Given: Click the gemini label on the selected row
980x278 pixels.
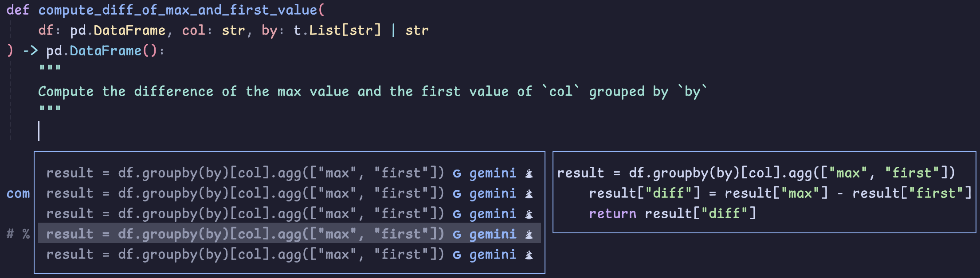Looking at the screenshot, I should point(492,234).
